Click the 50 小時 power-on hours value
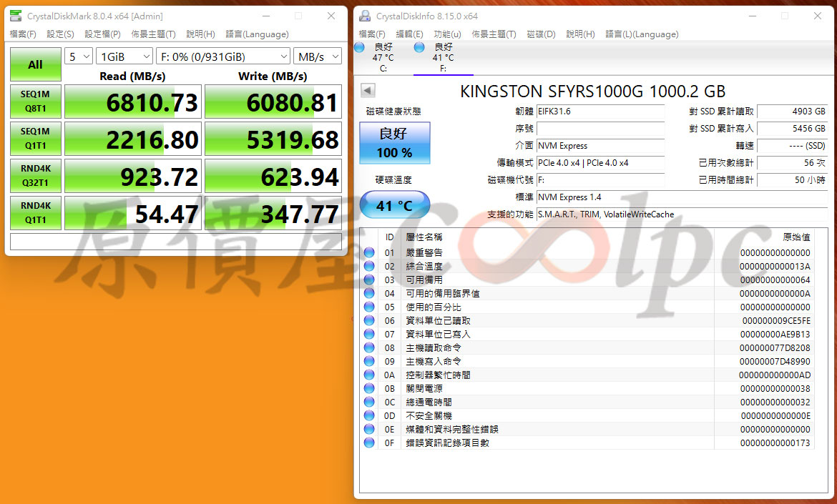This screenshot has height=504, width=837. pos(793,179)
